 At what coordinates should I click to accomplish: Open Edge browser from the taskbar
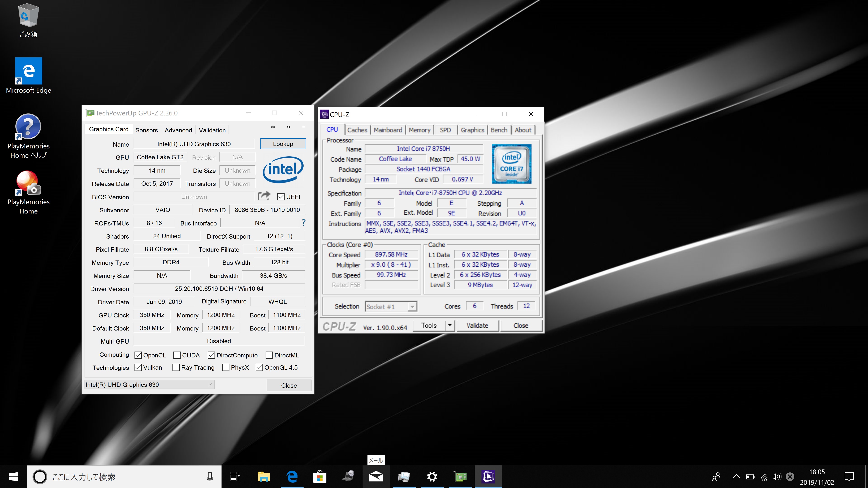292,476
